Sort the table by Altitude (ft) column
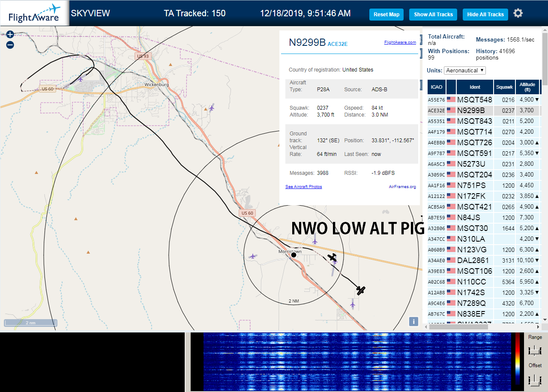The width and height of the screenshot is (548, 392). [x=527, y=87]
